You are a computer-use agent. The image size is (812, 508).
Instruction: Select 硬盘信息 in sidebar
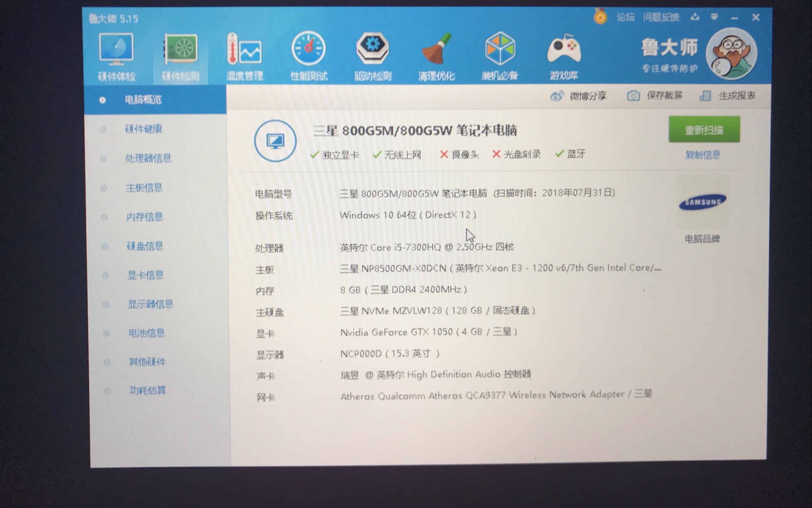coord(145,246)
